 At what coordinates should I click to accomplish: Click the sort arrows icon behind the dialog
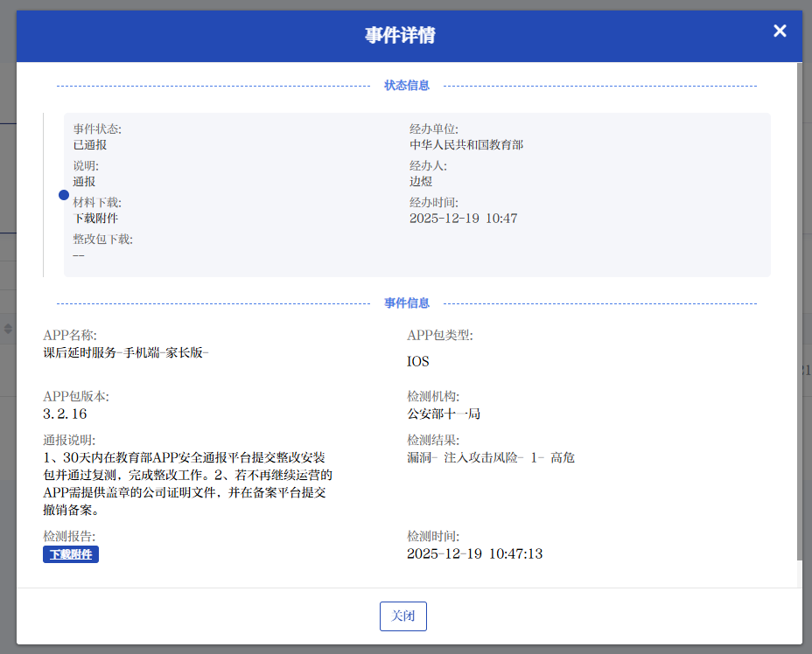click(9, 329)
